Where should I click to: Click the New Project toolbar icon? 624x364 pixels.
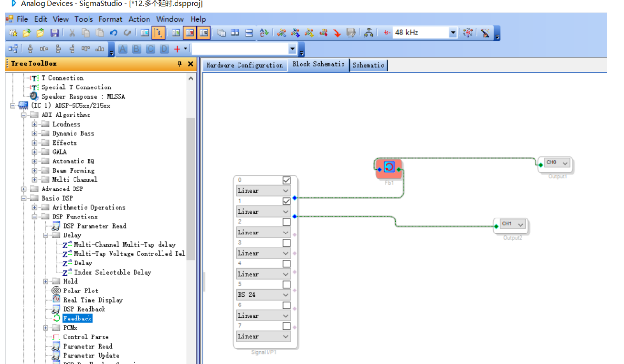click(x=13, y=33)
